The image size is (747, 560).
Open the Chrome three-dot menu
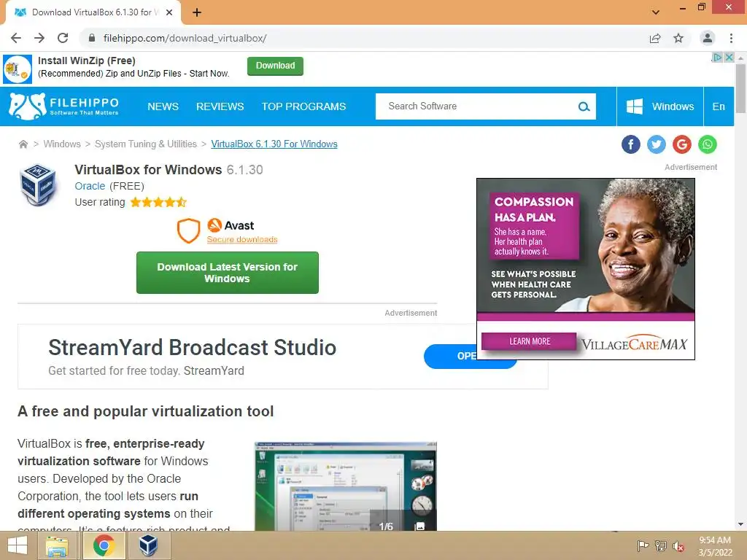(x=731, y=38)
